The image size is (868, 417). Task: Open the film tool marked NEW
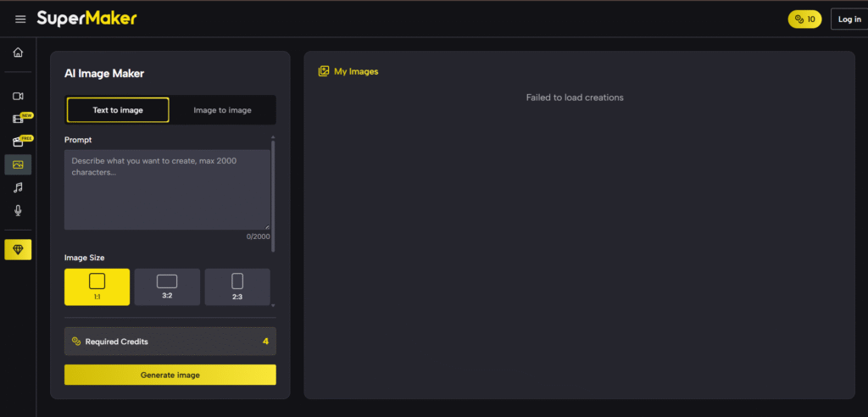pos(19,119)
